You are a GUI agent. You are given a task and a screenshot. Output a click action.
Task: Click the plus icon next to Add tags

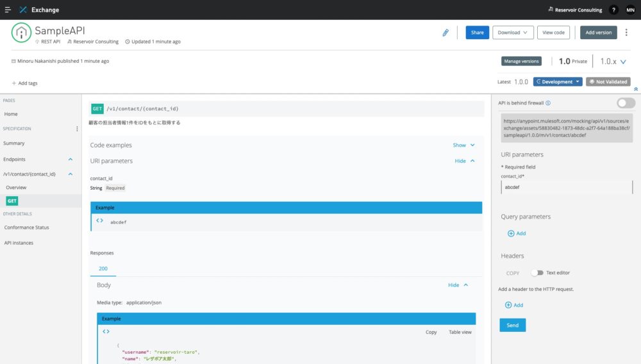tap(14, 83)
